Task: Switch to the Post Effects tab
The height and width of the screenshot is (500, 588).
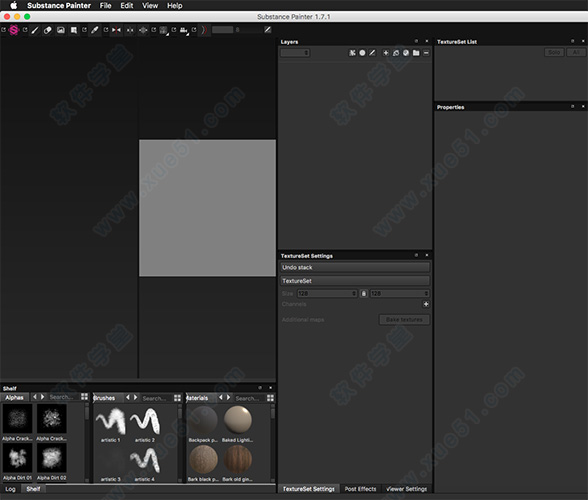Action: click(360, 489)
